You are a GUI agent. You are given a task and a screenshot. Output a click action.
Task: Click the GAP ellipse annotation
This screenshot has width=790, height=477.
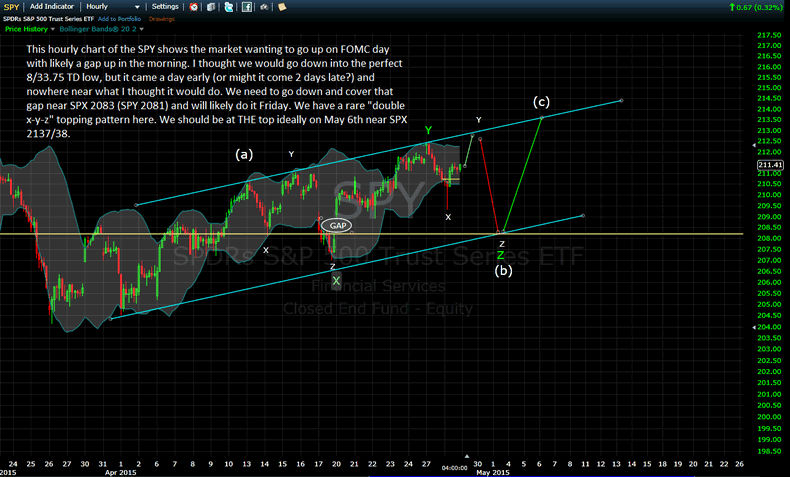[337, 226]
